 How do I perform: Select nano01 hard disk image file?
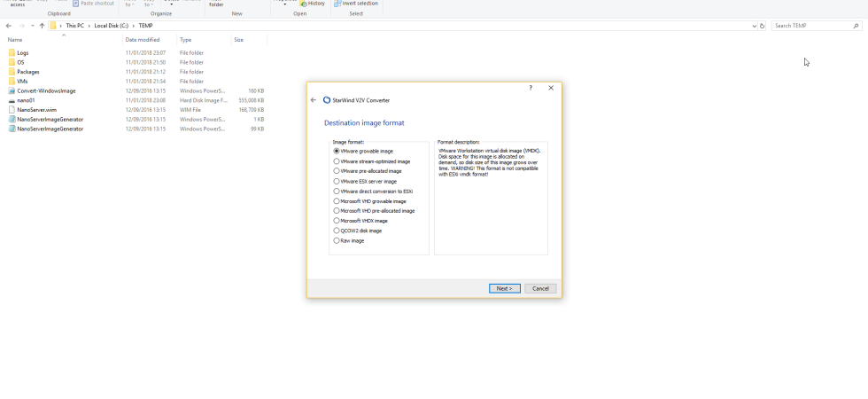(x=26, y=100)
